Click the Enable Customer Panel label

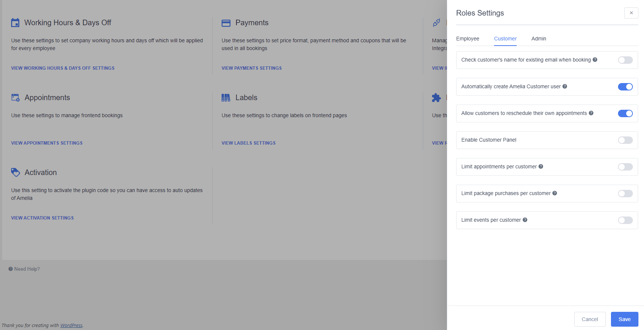(489, 140)
